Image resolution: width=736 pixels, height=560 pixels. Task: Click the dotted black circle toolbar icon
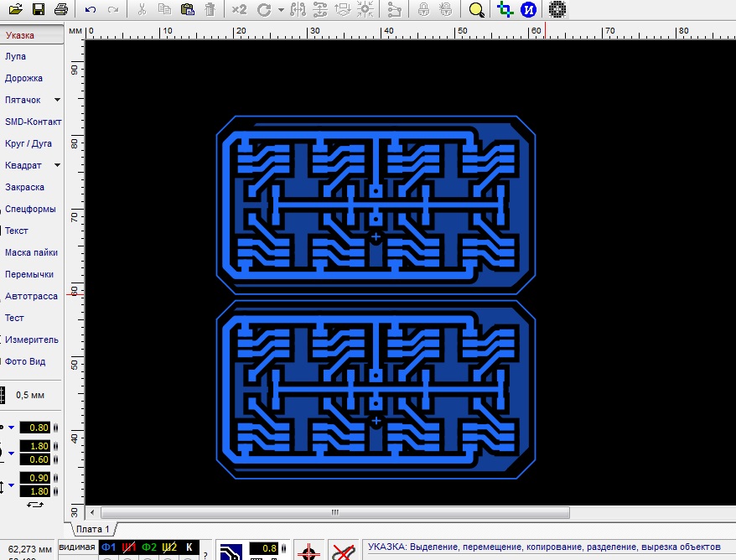pyautogui.click(x=557, y=10)
